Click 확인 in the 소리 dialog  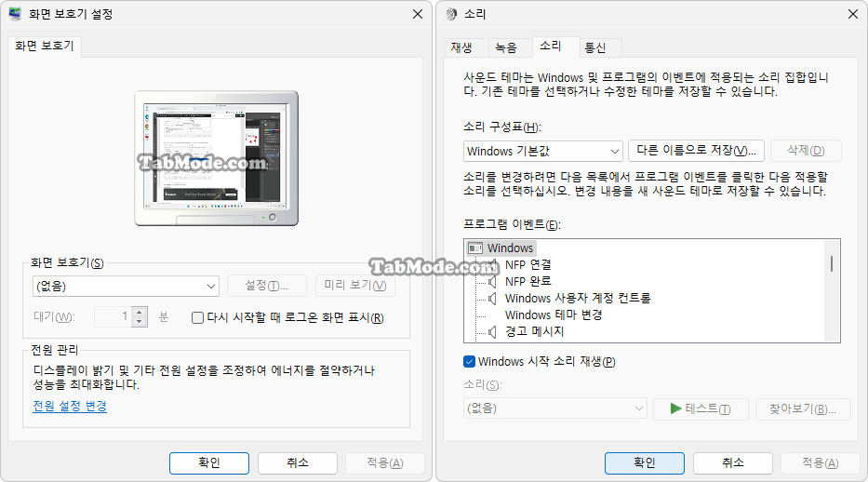(645, 462)
